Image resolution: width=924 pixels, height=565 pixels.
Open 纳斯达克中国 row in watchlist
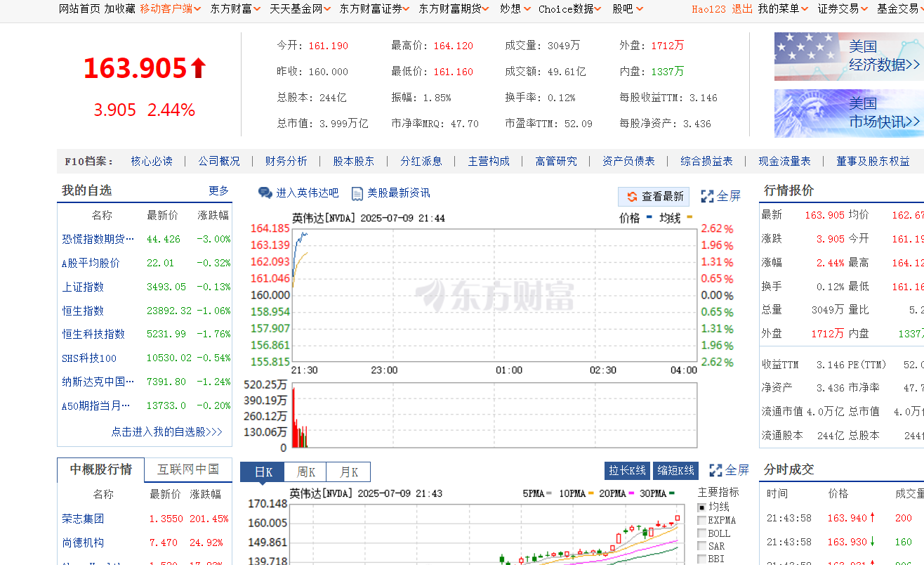[x=98, y=382]
